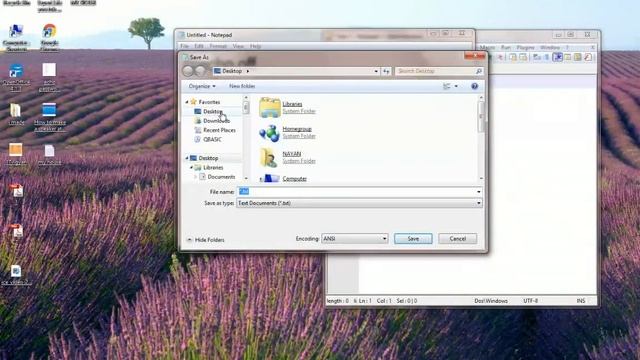Click UTF-8 in Notepad++ status bar

coord(530,301)
